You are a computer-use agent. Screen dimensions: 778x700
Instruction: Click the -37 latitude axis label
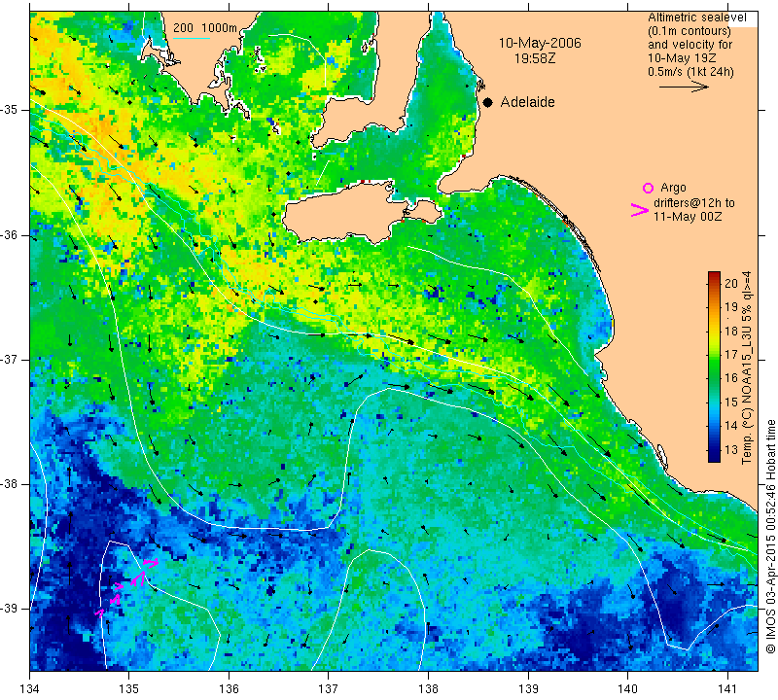point(10,359)
